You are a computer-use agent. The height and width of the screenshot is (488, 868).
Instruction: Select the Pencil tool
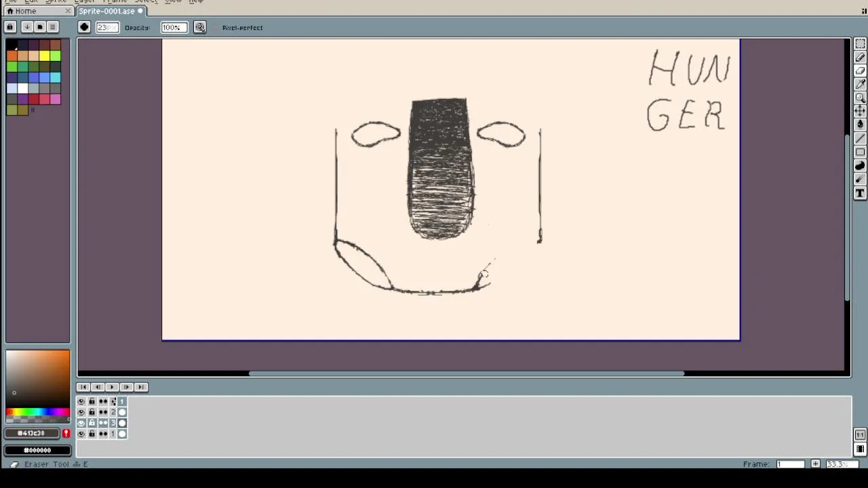point(860,58)
